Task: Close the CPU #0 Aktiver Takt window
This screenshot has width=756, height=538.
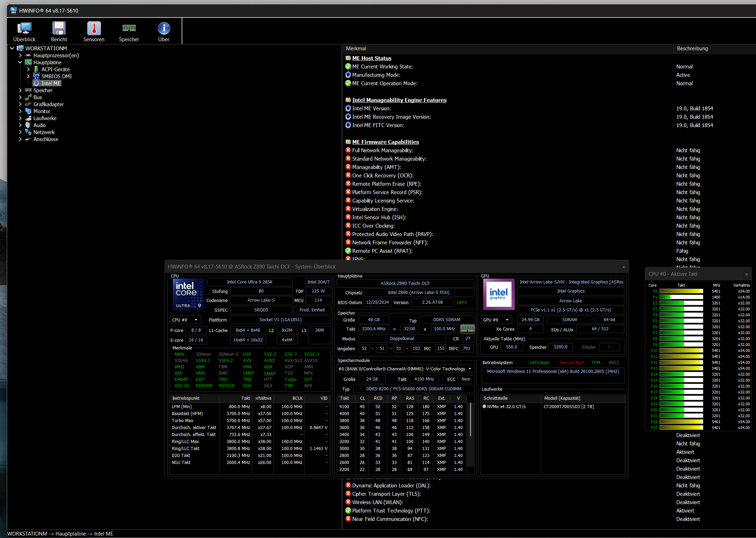Action: point(747,274)
